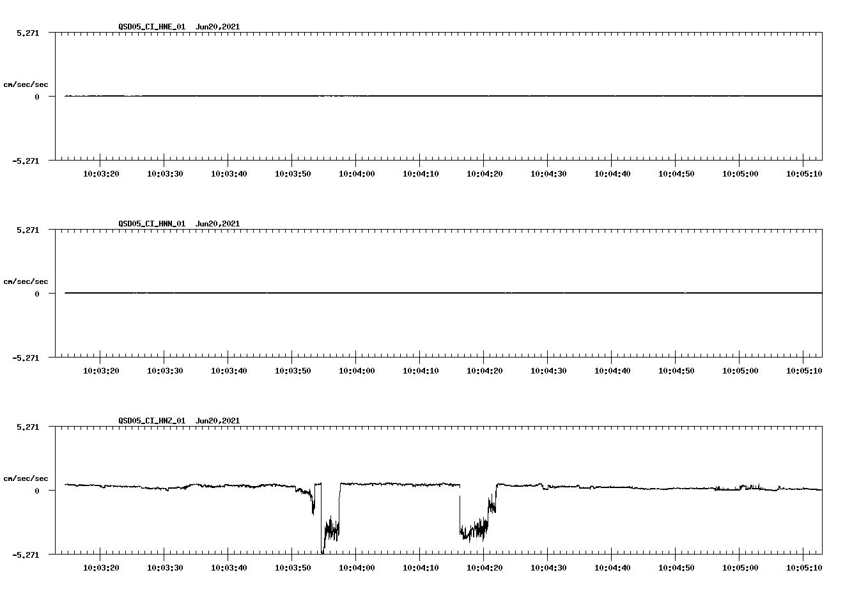Select the 10:03:40 time label under the HNE plot
868x591 pixels.
229,174
